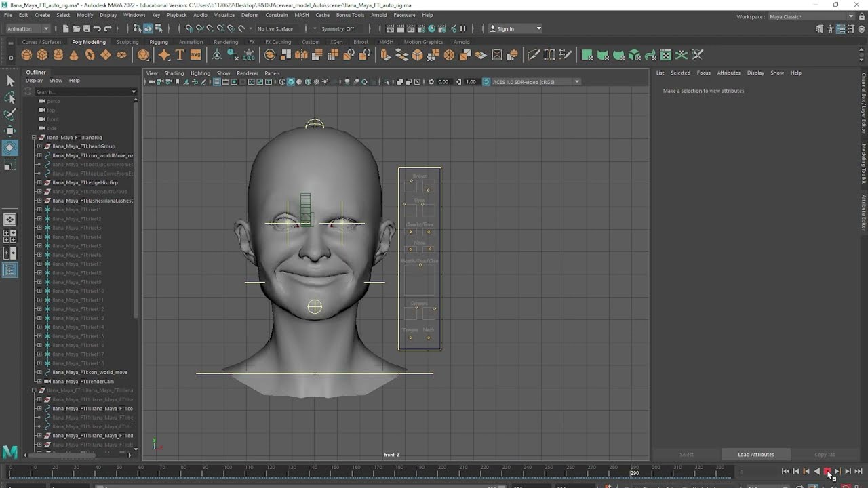Choose the Scale tool in toolbox
The width and height of the screenshot is (868, 488).
pyautogui.click(x=10, y=165)
